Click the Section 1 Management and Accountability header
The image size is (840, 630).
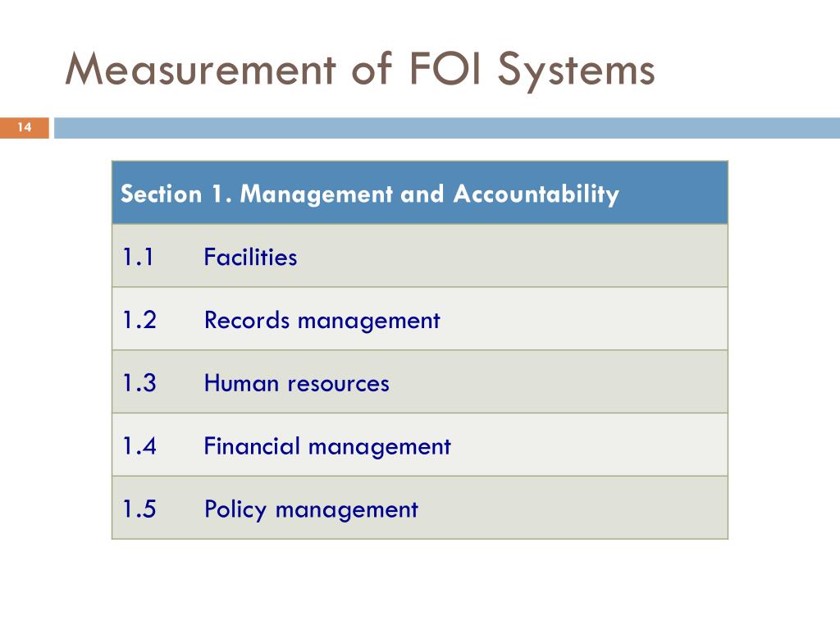pos(420,193)
